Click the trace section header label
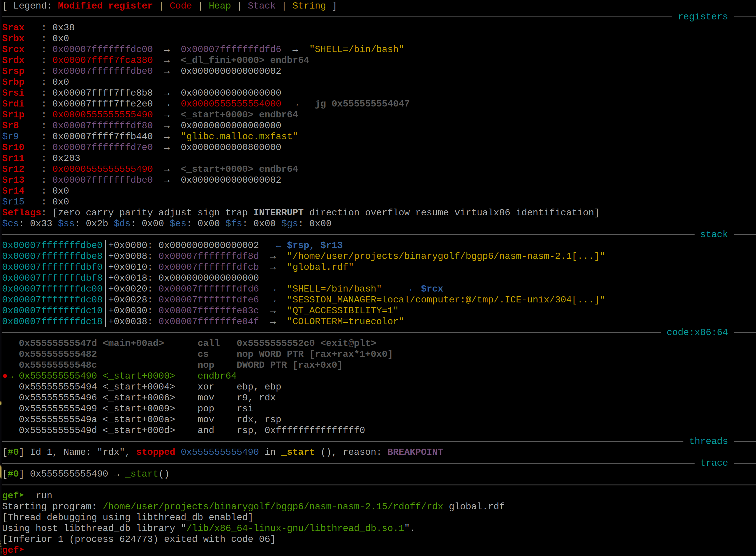This screenshot has height=556, width=756. click(714, 463)
